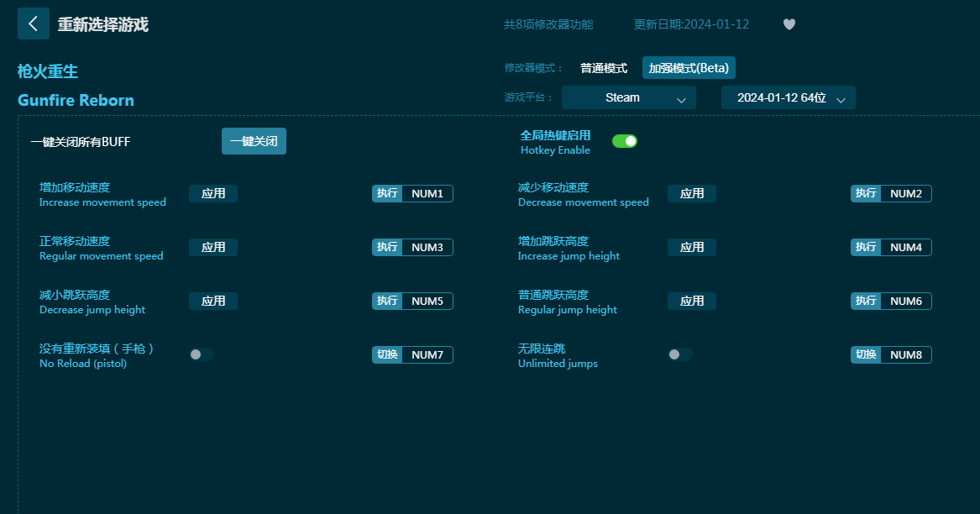980x514 pixels.
Task: Click the 一键关闭所有BUFF label
Action: (81, 142)
